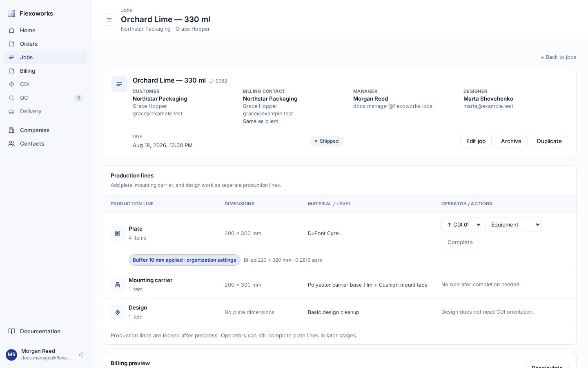Click due date Aug 18, 2026, 12:00 PM
588x368 pixels.
click(163, 145)
